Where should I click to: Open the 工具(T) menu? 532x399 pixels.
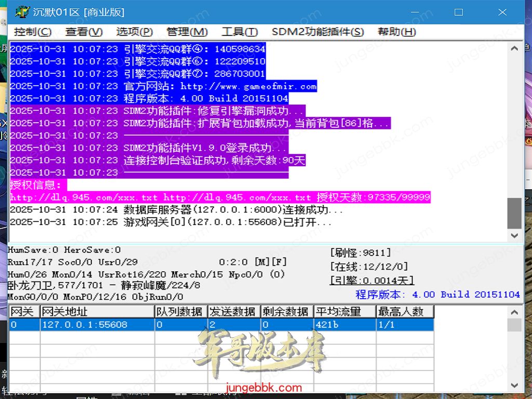point(240,32)
